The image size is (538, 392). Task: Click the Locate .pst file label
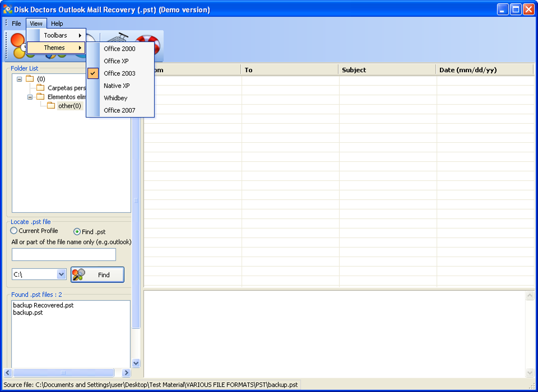(31, 222)
